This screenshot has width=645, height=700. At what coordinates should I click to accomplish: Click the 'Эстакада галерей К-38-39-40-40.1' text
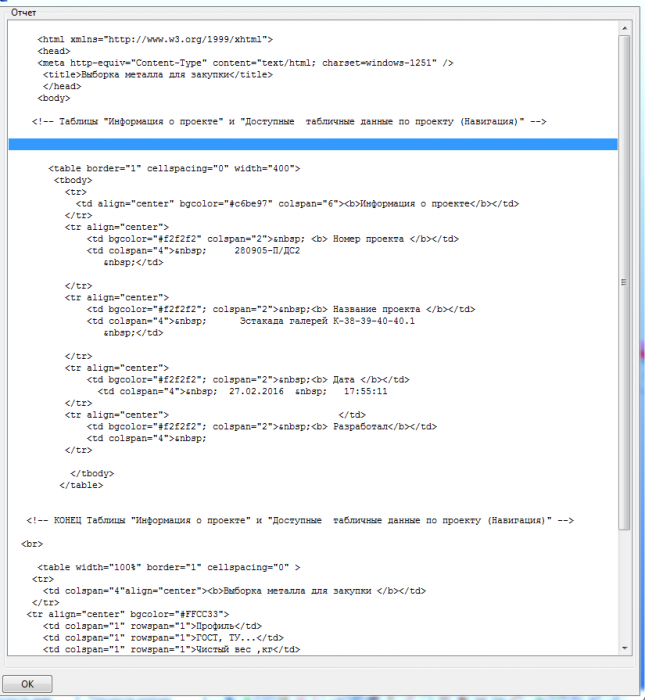pyautogui.click(x=327, y=321)
